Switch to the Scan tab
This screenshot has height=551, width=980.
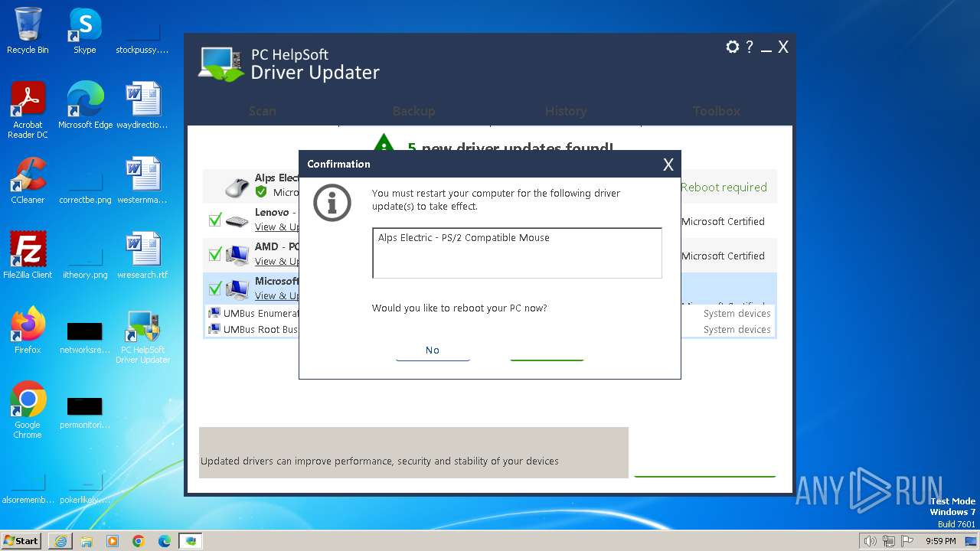pos(263,111)
